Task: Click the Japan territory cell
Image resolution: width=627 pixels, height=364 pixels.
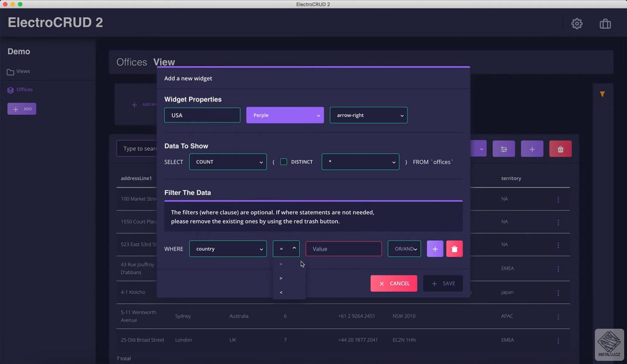Action: tap(507, 292)
